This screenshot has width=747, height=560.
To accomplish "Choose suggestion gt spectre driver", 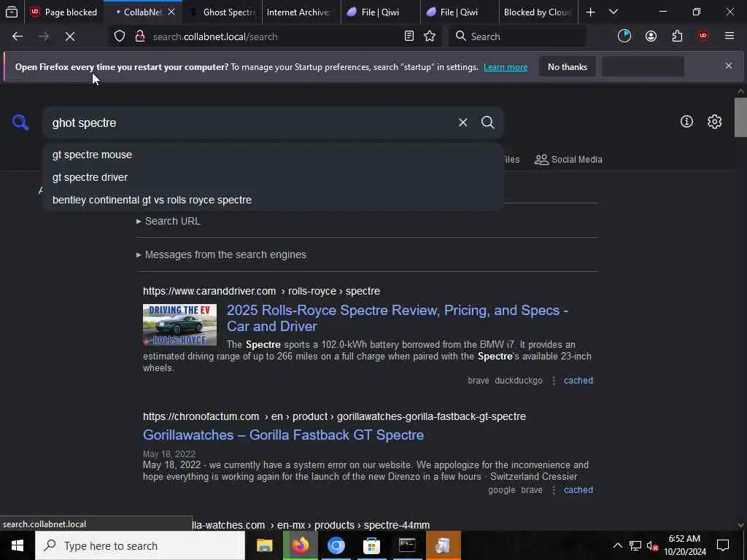I will coord(273,177).
